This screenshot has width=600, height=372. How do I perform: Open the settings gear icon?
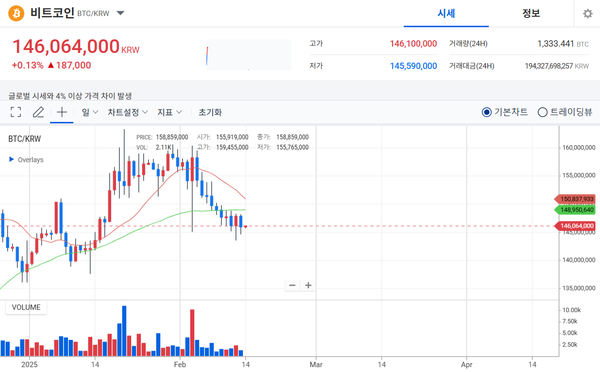pyautogui.click(x=587, y=14)
